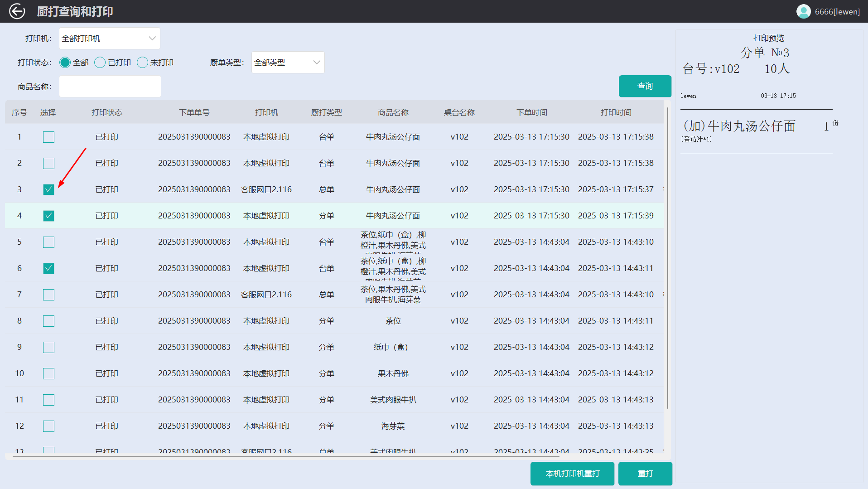Check the checkbox on row 5
The width and height of the screenshot is (868, 489).
pyautogui.click(x=48, y=242)
